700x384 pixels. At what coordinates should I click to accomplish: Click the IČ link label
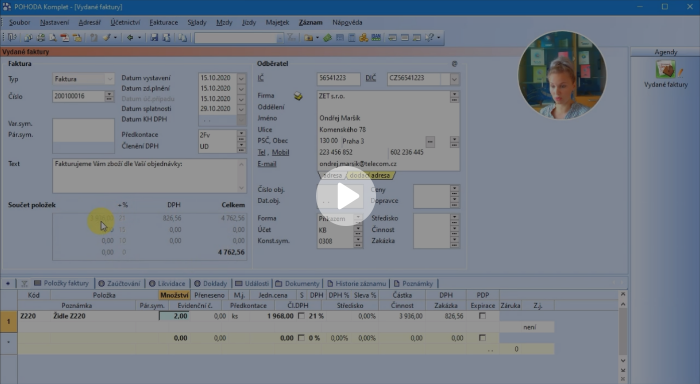pos(260,78)
